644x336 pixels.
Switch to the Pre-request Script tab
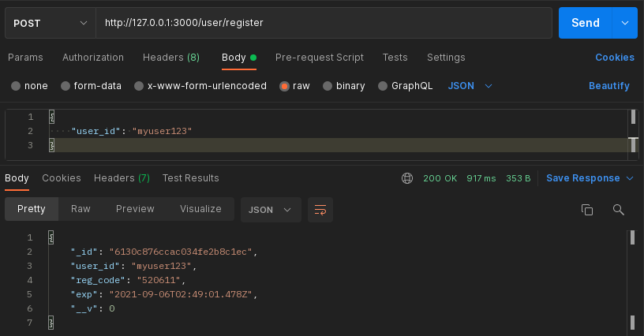click(320, 58)
